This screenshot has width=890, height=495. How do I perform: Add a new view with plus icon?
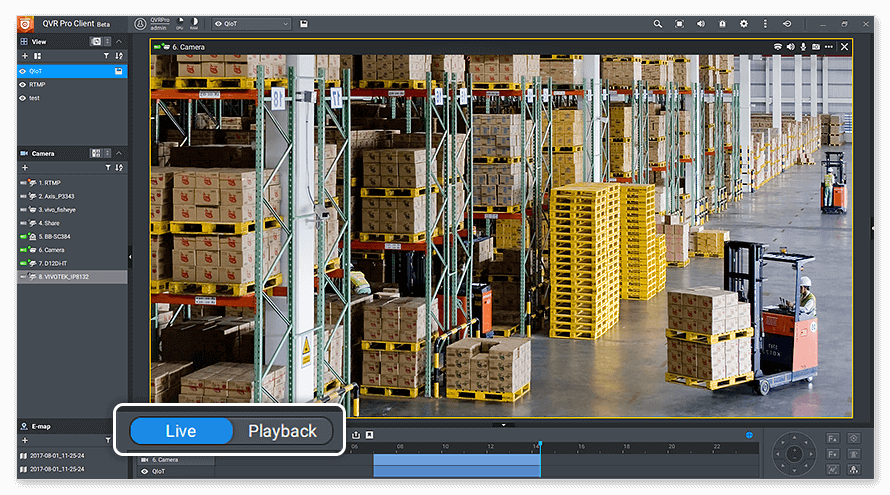tap(25, 56)
